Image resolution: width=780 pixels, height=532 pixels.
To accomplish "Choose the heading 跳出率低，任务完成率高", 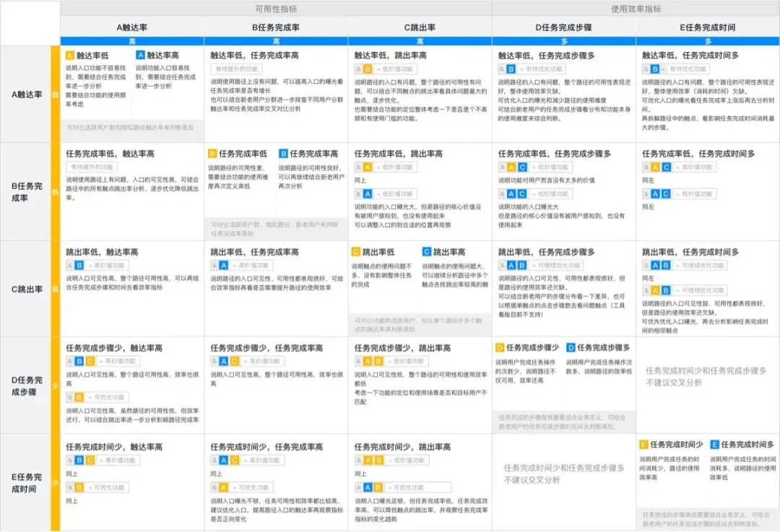I will 254,252.
